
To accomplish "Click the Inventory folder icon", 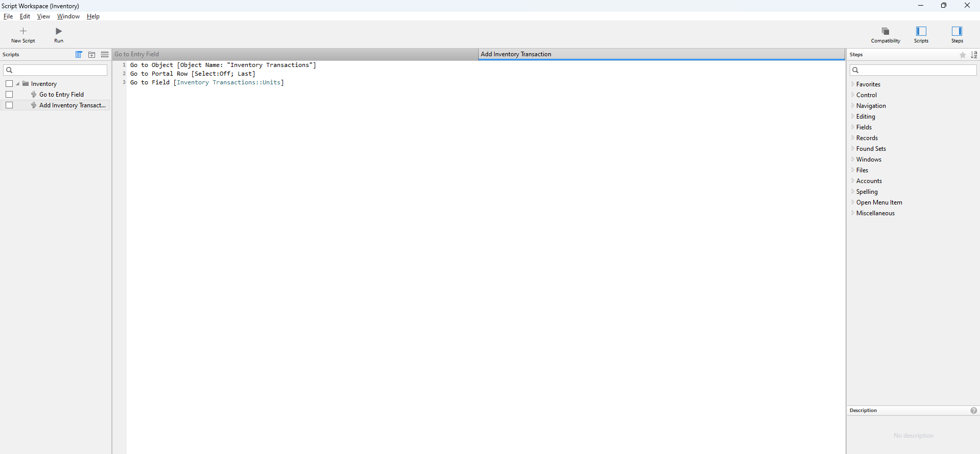I will pos(26,84).
